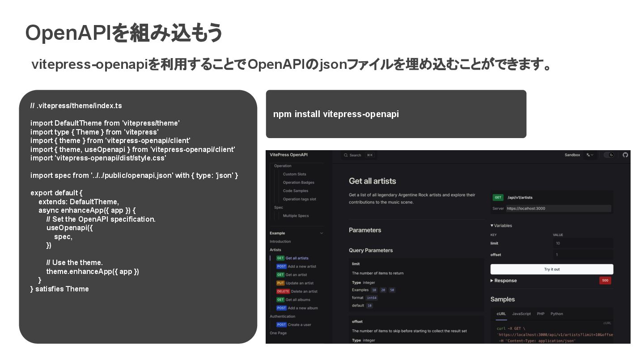The width and height of the screenshot is (644, 362).
Task: Switch to the PHP samples tab
Action: click(x=541, y=314)
